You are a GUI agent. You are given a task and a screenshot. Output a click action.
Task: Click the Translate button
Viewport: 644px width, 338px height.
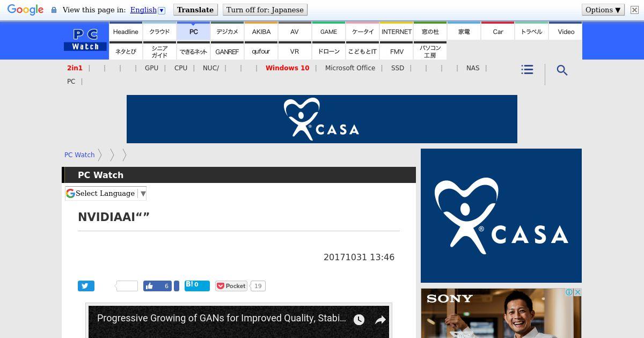pyautogui.click(x=195, y=10)
